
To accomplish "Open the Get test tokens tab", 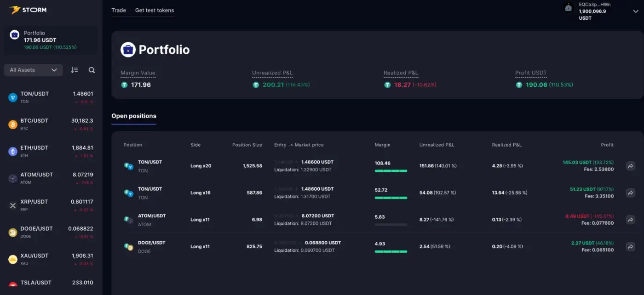I will (x=155, y=10).
